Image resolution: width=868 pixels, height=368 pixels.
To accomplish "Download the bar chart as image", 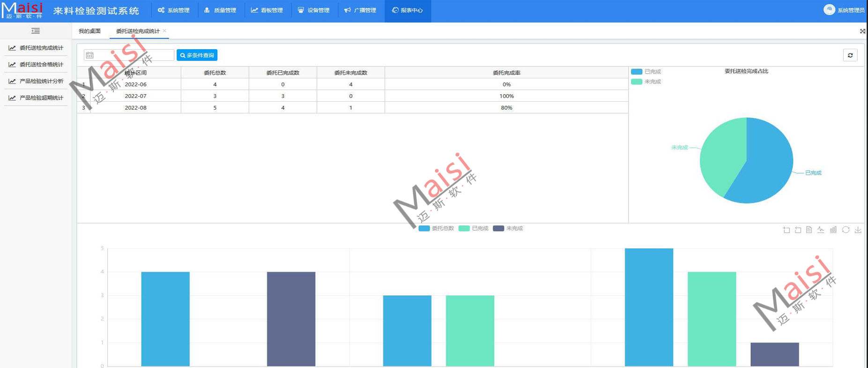I will pyautogui.click(x=858, y=230).
